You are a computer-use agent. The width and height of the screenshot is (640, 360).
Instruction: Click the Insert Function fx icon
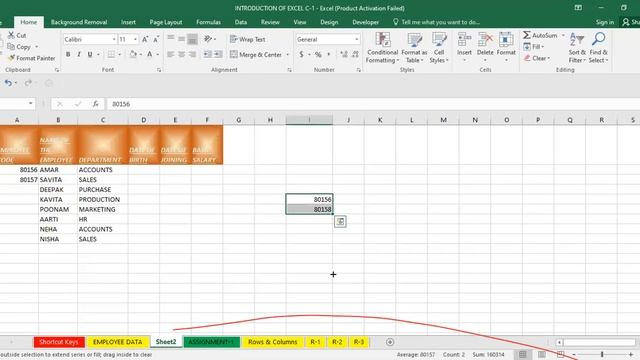(x=95, y=104)
